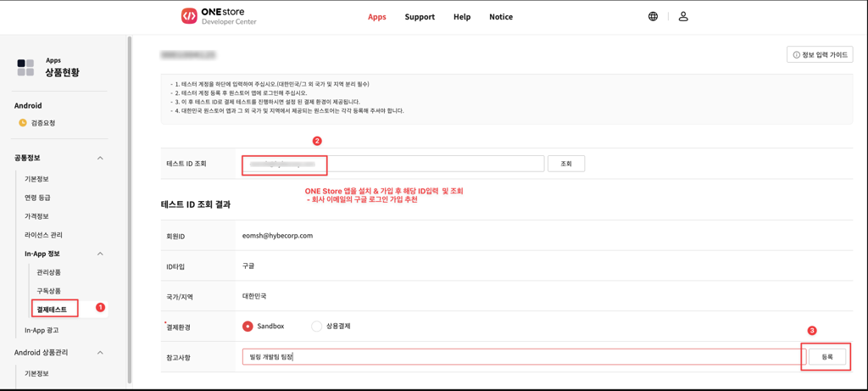Viewport: 868px width, 391px height.
Task: Open the Support menu
Action: [x=420, y=17]
